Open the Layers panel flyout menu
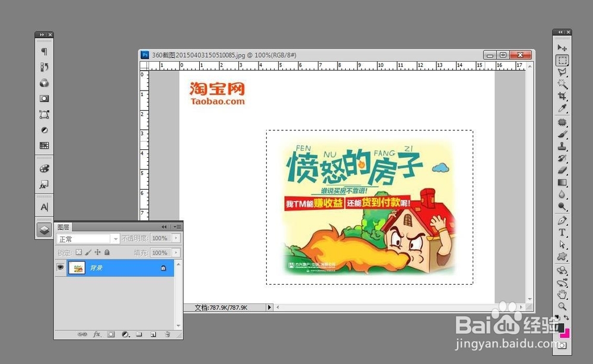This screenshot has height=364, width=593. click(x=177, y=227)
